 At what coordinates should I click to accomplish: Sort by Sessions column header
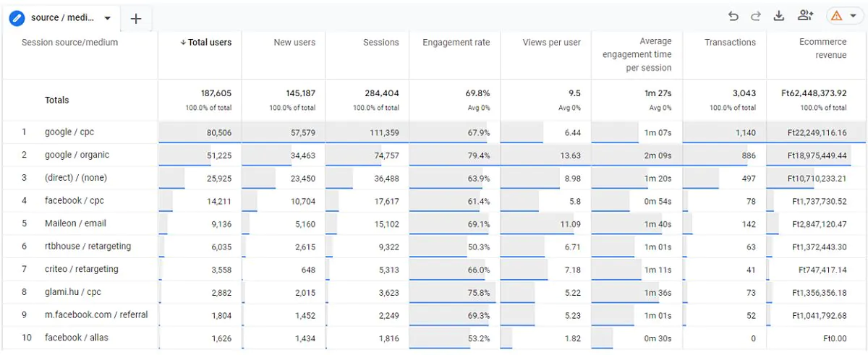(381, 43)
